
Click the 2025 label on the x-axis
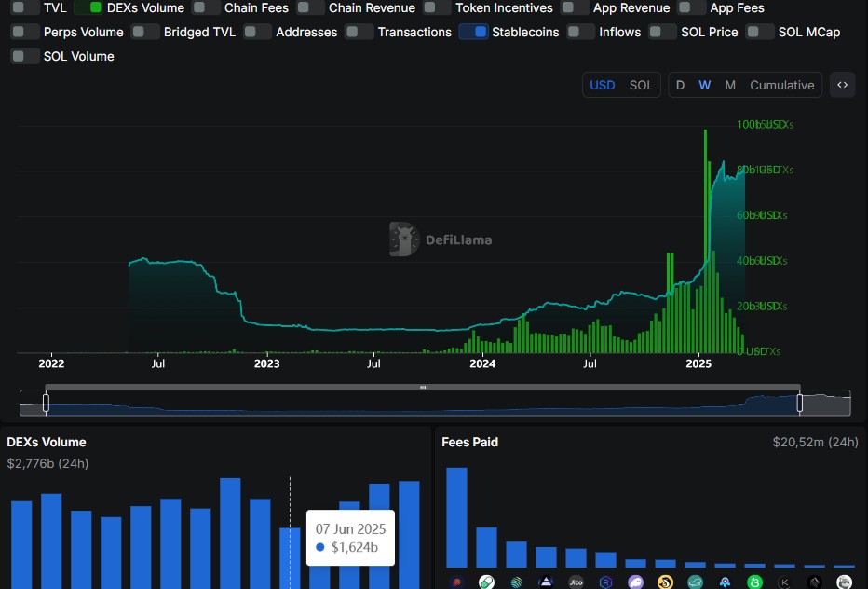coord(698,364)
